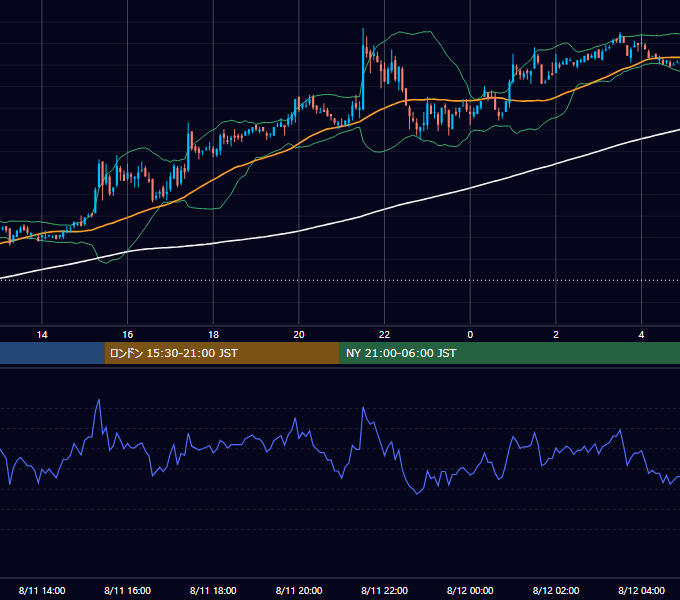Click the NY 21:00-06:00 JST session bar
680x600 pixels.
tap(510, 353)
